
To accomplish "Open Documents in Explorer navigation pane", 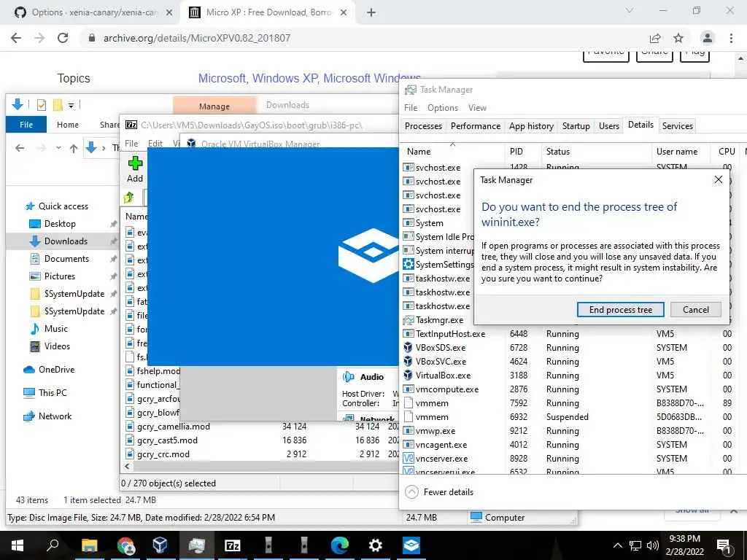I will coord(66,259).
